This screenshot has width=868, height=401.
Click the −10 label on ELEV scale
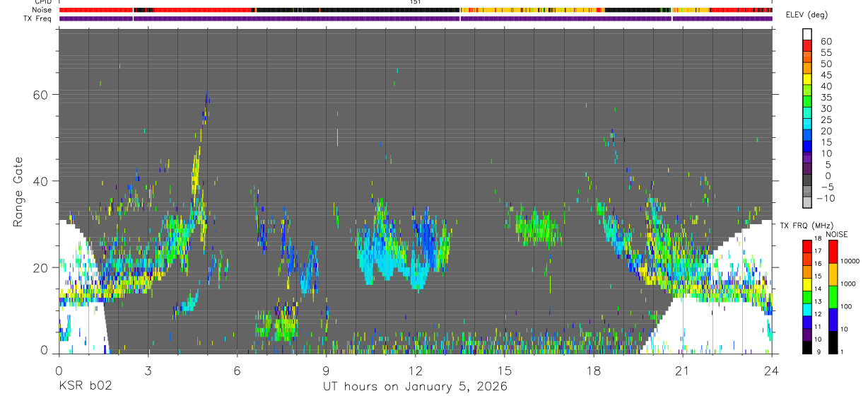(824, 198)
